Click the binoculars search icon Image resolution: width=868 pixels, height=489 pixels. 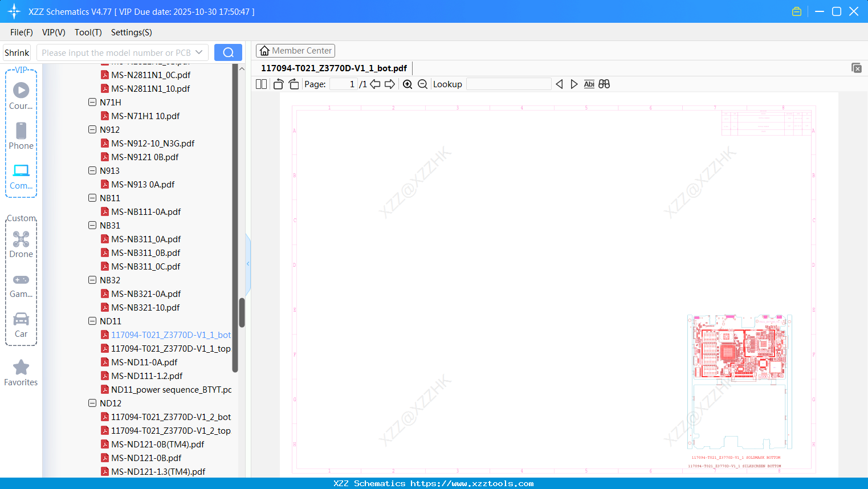(x=604, y=84)
